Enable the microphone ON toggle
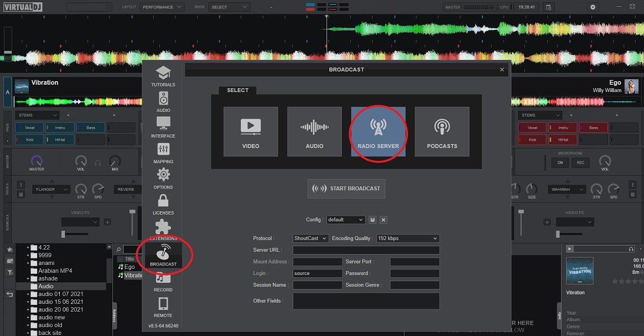Viewport: 644px width, 336px height. [x=560, y=162]
